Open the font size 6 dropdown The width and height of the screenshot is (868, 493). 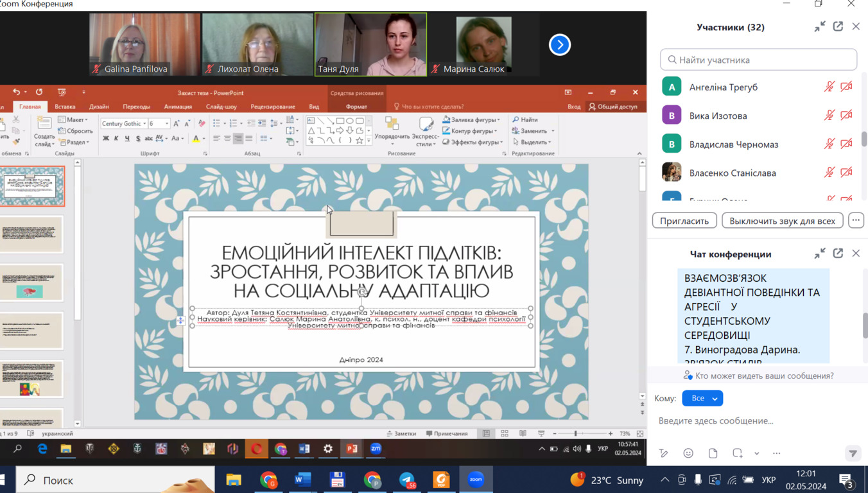click(x=159, y=123)
